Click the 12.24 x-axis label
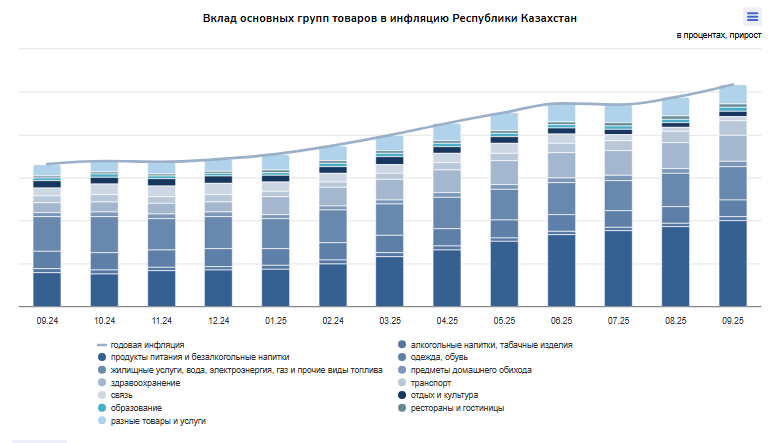Screen dimensions: 772x443 pyautogui.click(x=218, y=321)
